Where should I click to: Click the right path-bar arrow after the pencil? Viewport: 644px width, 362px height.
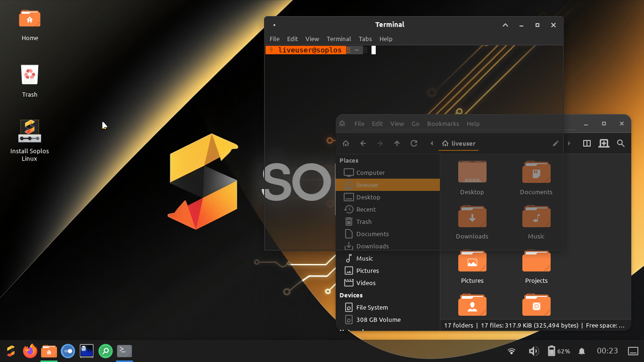[569, 143]
